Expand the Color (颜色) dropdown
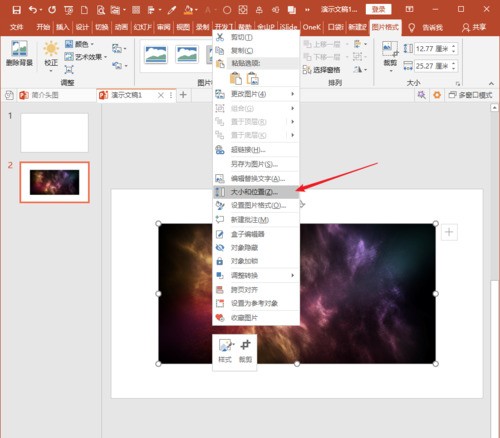Viewport: 500px width, 438px height. point(79,44)
